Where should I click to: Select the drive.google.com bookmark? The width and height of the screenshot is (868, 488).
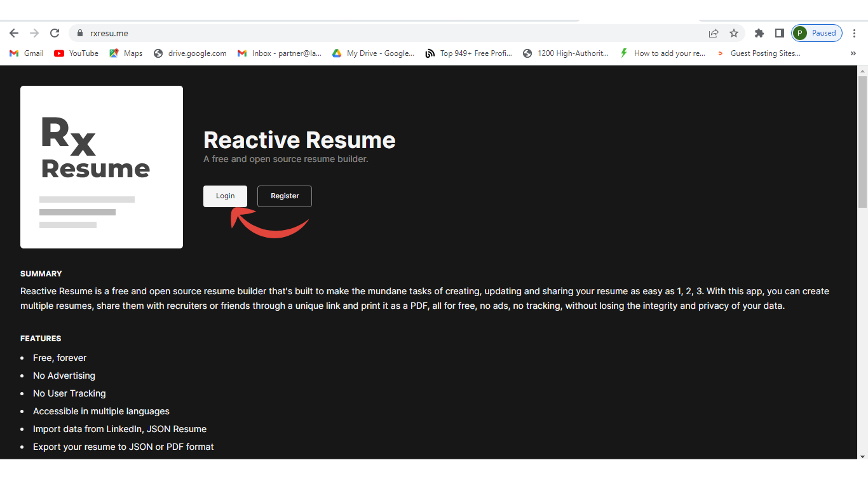[x=190, y=53]
